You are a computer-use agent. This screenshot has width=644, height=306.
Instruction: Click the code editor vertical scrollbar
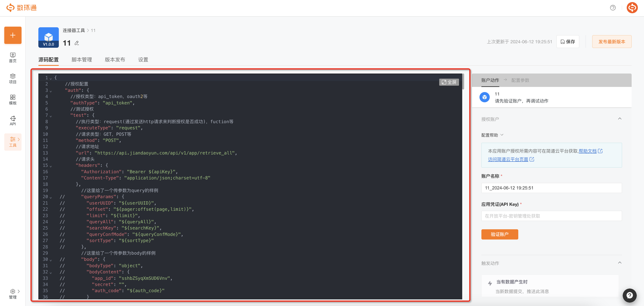click(463, 81)
